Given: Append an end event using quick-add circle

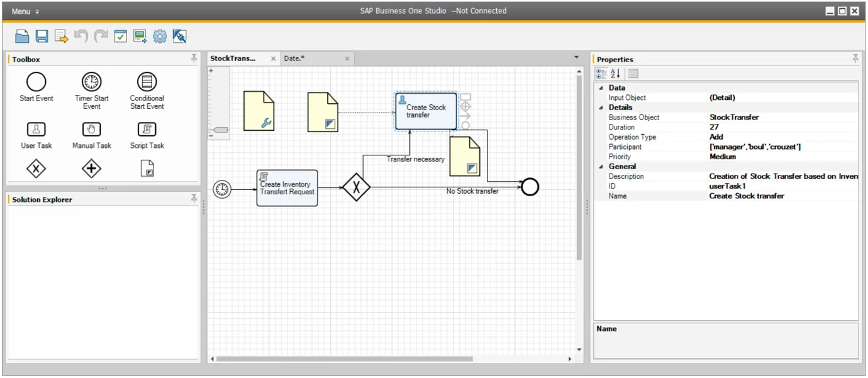Looking at the screenshot, I should 465,125.
